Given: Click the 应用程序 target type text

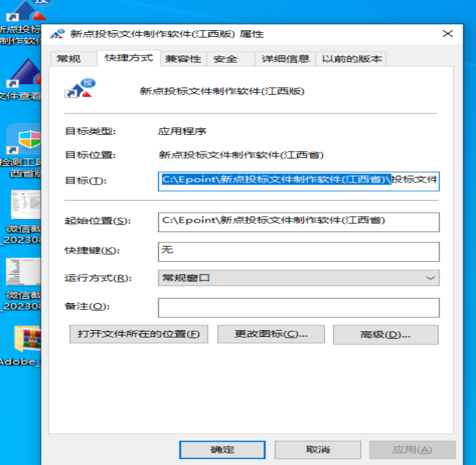Looking at the screenshot, I should 182,132.
